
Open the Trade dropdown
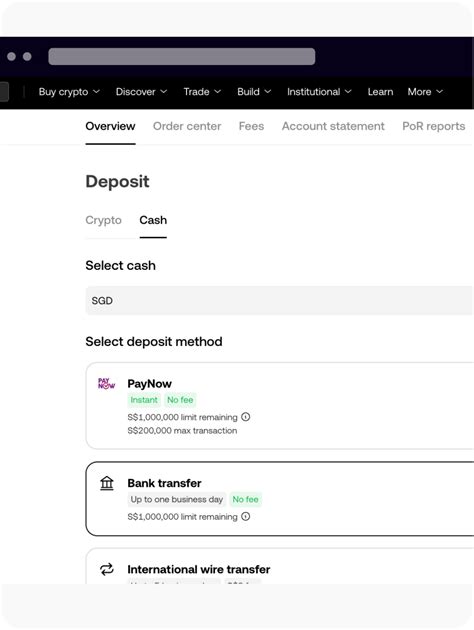202,92
